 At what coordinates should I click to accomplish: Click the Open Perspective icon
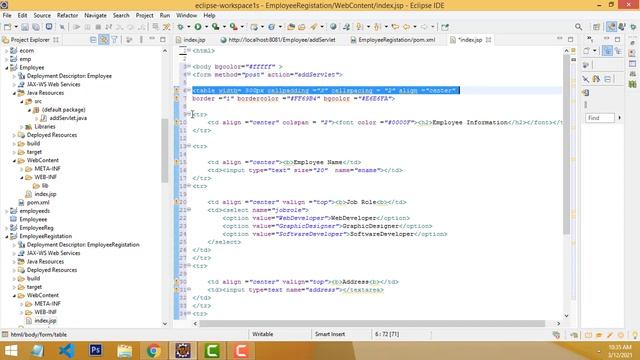[596, 27]
